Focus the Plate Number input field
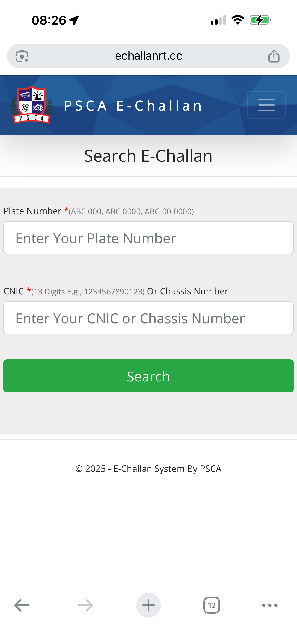The width and height of the screenshot is (297, 644). click(x=148, y=238)
